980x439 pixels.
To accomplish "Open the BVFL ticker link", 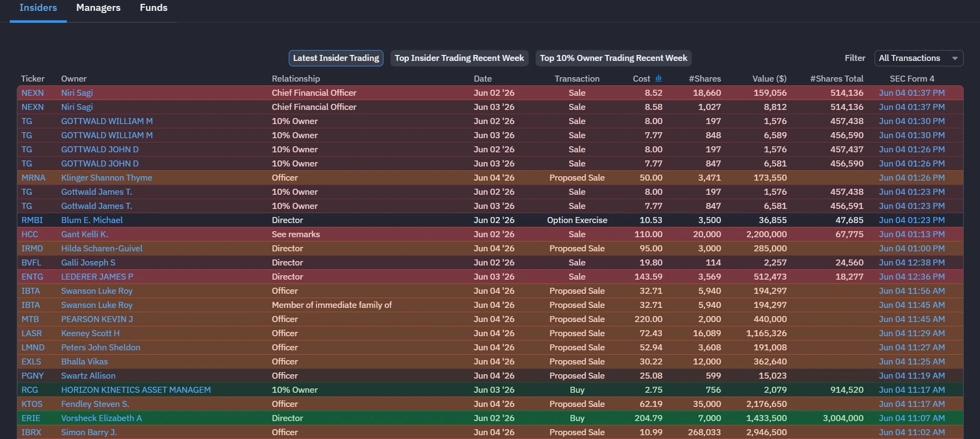I will [32, 263].
